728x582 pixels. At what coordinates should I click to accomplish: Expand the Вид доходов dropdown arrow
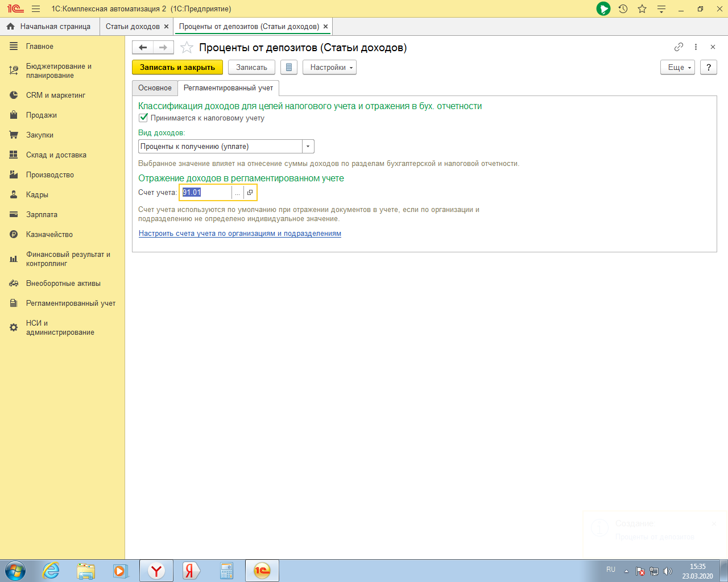308,147
